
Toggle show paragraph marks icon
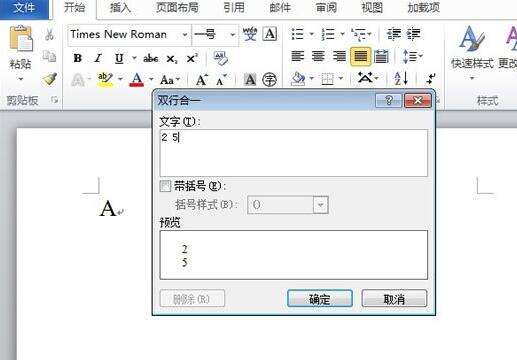click(431, 79)
